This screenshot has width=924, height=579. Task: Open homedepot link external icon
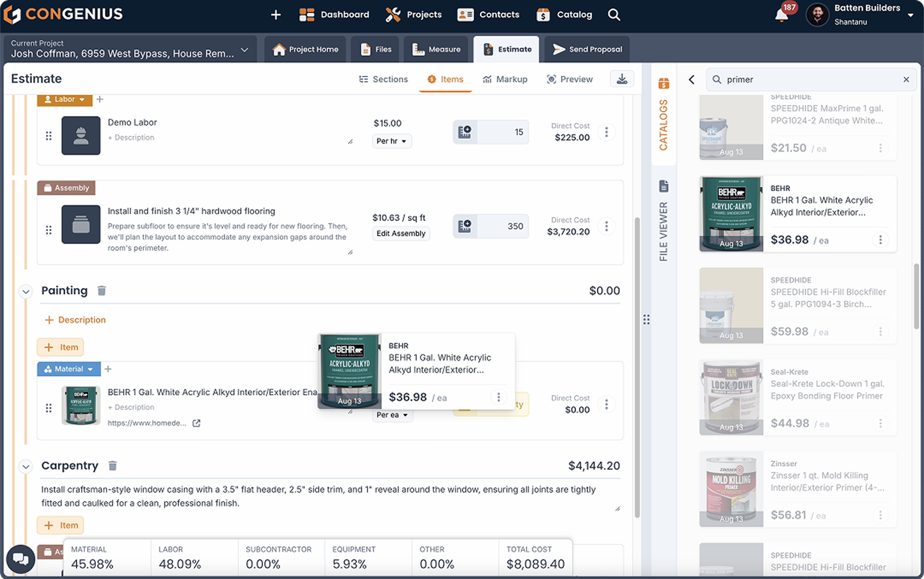click(x=196, y=423)
